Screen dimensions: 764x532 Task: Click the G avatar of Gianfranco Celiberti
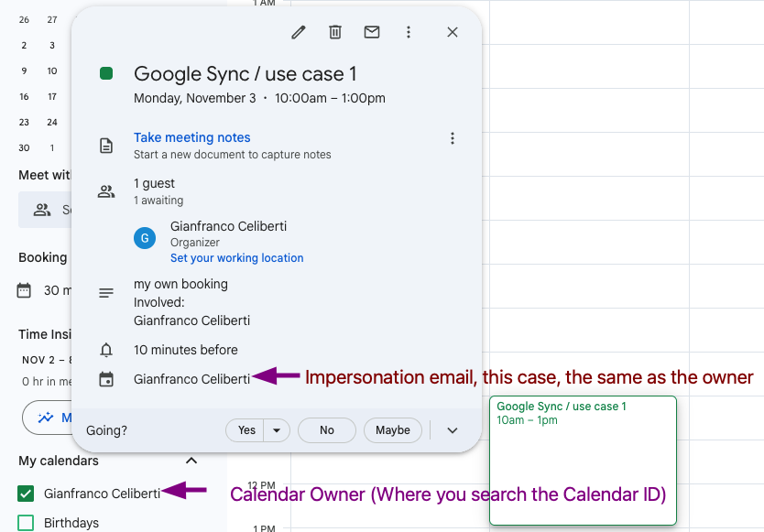pos(145,238)
